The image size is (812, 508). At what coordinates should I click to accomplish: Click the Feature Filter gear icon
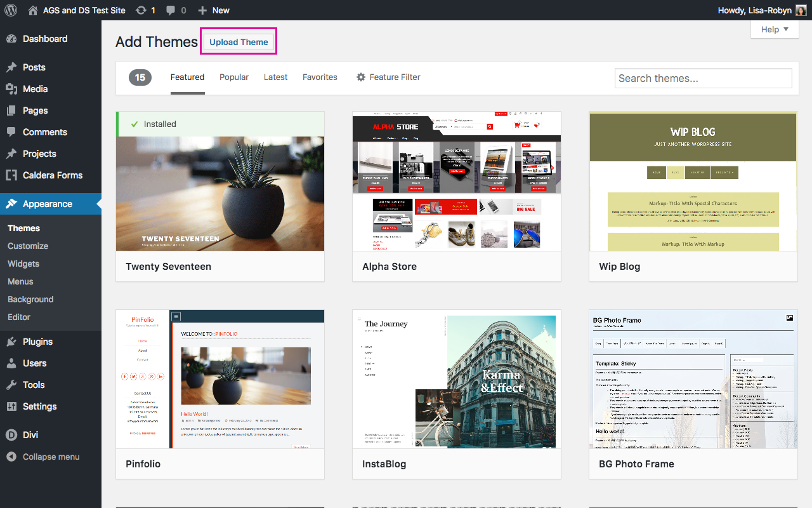pyautogui.click(x=361, y=77)
